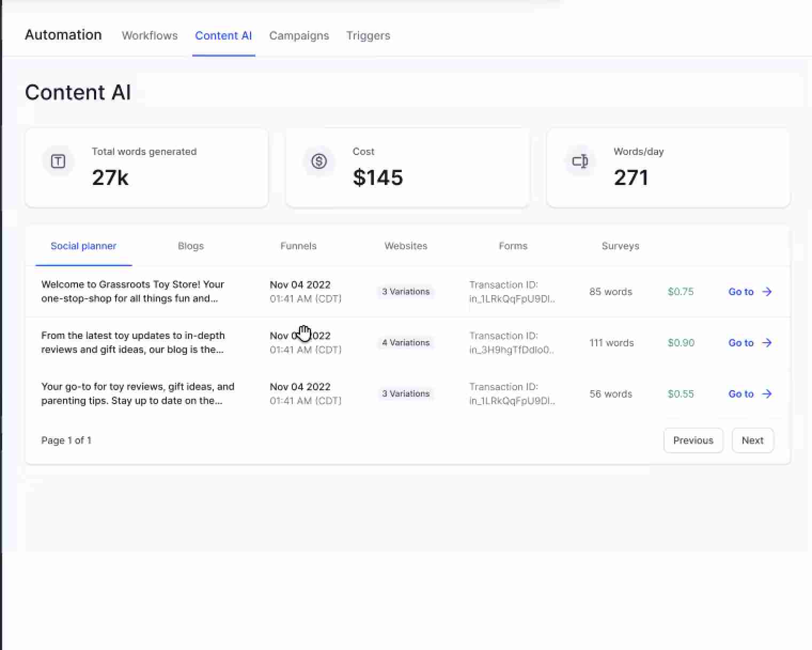Click the 'Welcome to Grassroots Toy Store!' post text
This screenshot has width=812, height=650.
[x=132, y=291]
